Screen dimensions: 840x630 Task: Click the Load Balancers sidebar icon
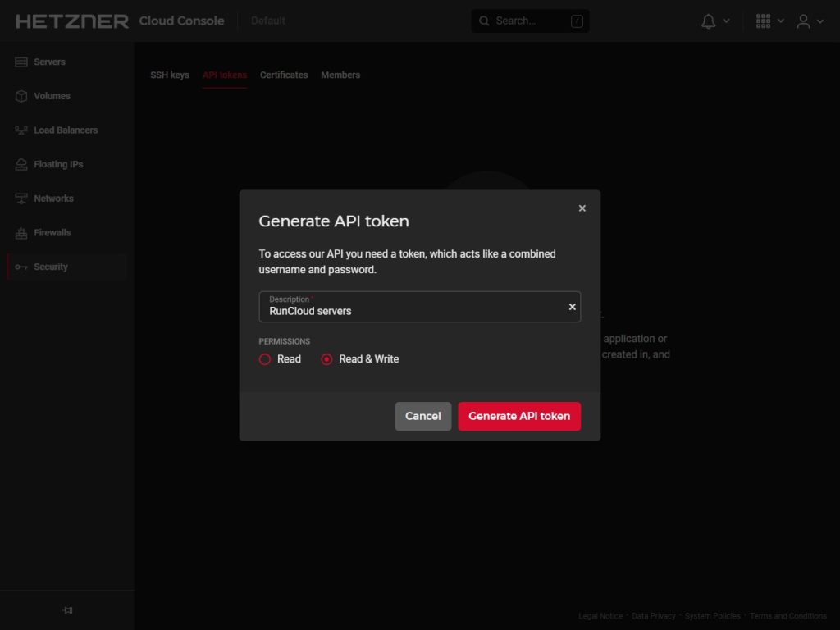[21, 130]
